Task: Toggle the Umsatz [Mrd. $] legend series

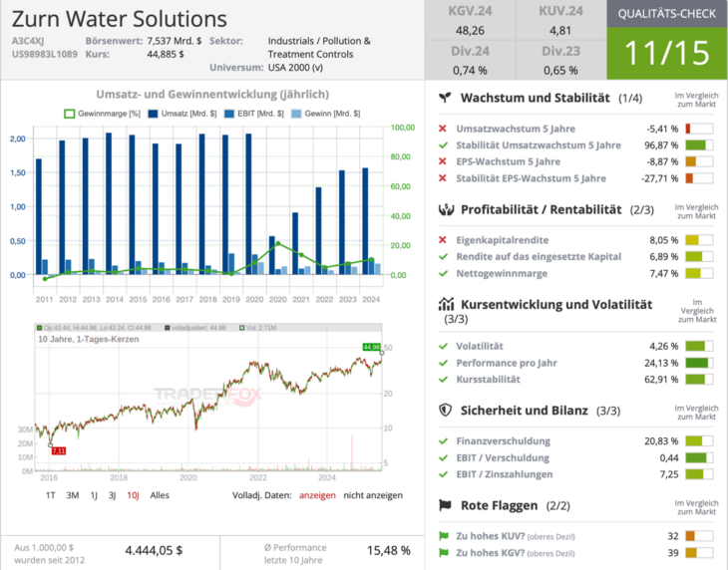Action: pyautogui.click(x=182, y=114)
